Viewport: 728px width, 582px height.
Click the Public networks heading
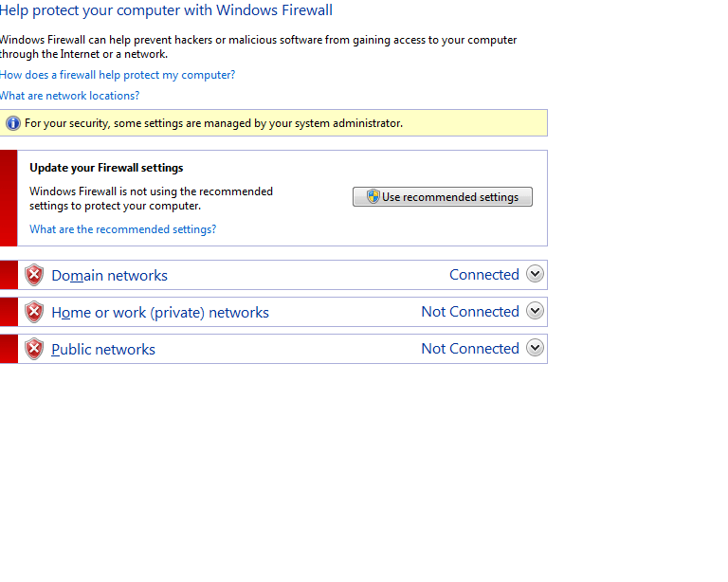(103, 350)
